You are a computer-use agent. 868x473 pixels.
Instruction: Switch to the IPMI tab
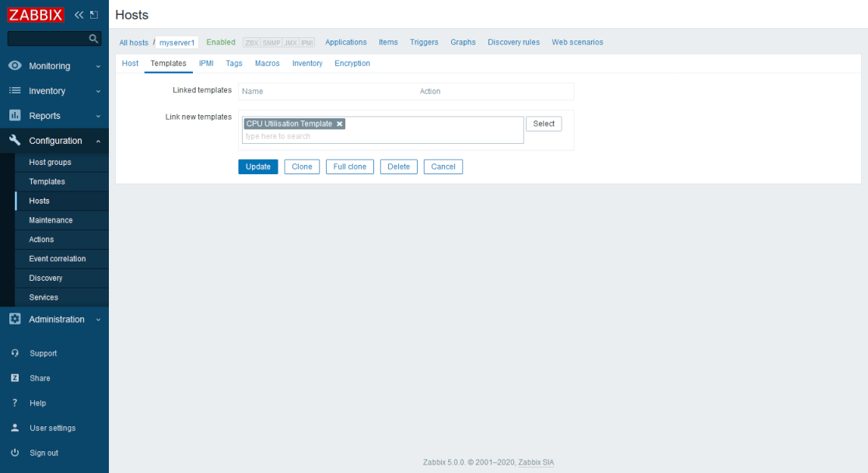(x=206, y=63)
